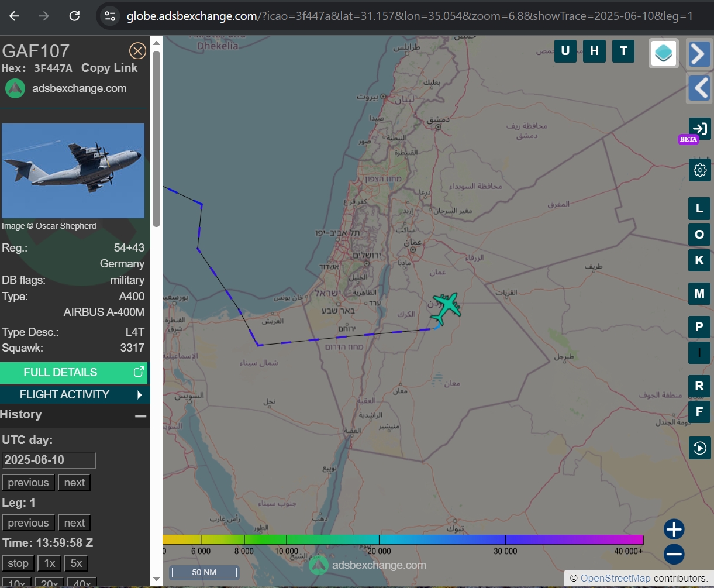714x588 pixels.
Task: Click the login BETA icon
Action: click(699, 129)
